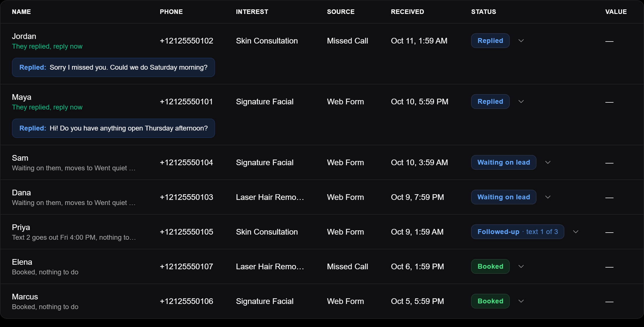Click 'They replied, reply now' under Jordan
Screen dimensions: 644x327
(x=47, y=46)
